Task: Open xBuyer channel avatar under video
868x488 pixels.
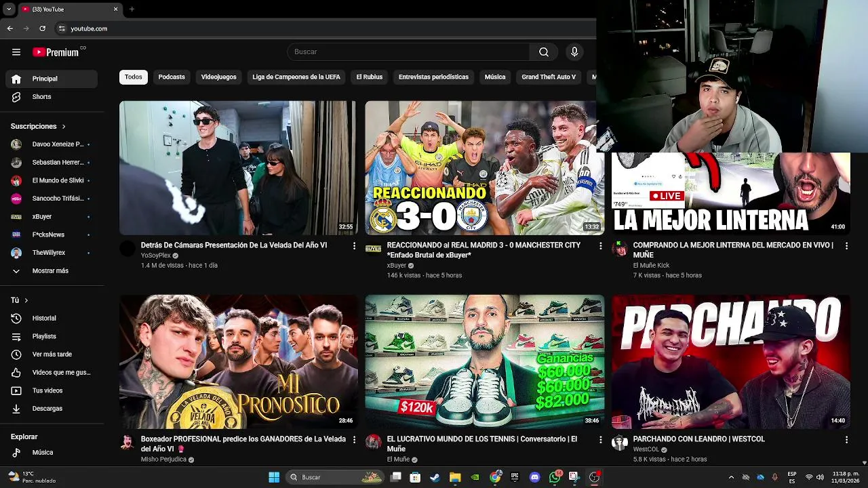Action: point(374,249)
